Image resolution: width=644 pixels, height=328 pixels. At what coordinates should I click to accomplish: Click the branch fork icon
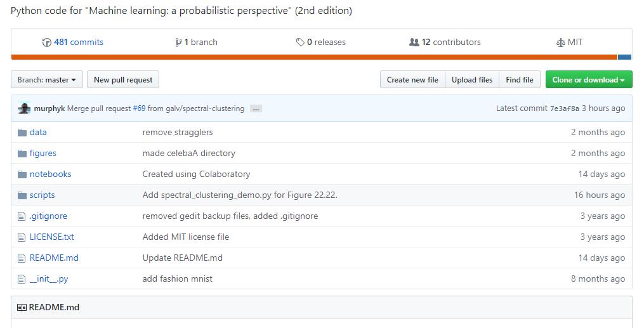click(x=178, y=43)
